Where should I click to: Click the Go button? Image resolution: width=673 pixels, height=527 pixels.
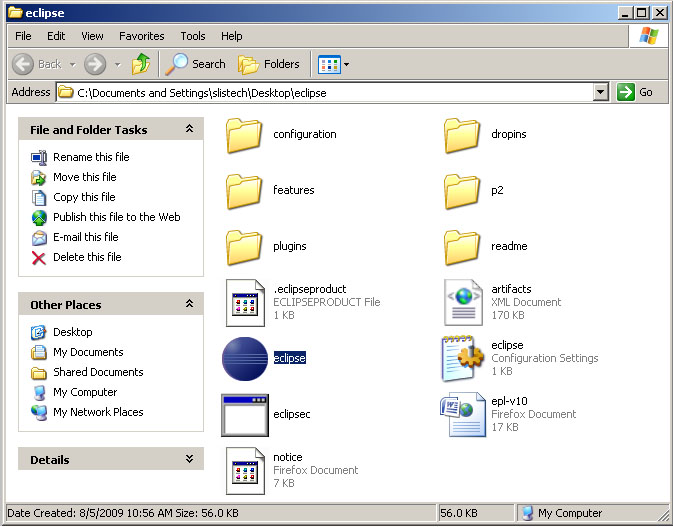635,92
